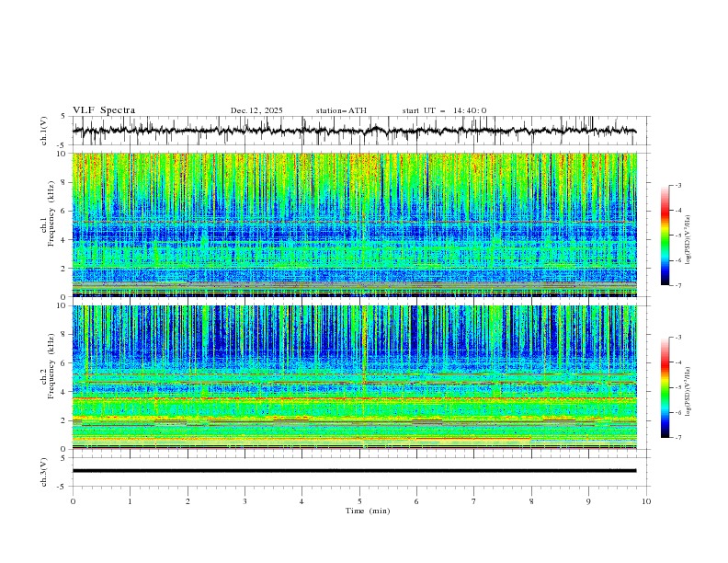This screenshot has width=728, height=563.
Task: Click the "5" volt tick of ch.1(V) axis
Action: (63, 117)
